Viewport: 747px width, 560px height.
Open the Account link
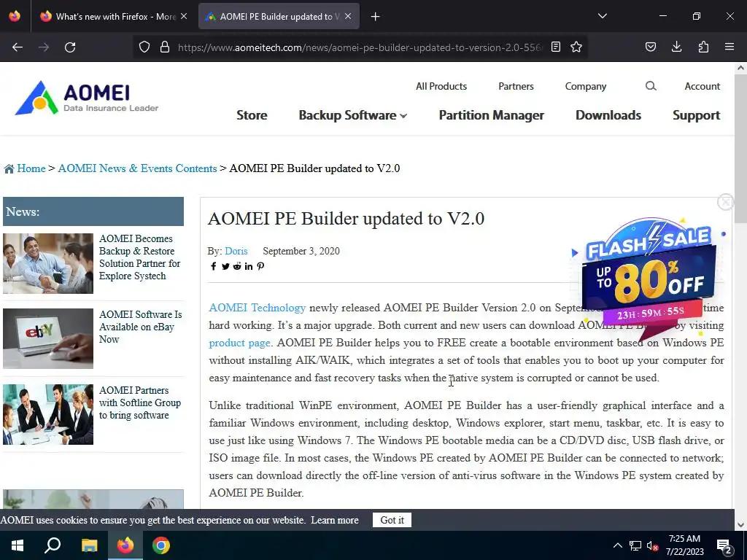point(703,86)
